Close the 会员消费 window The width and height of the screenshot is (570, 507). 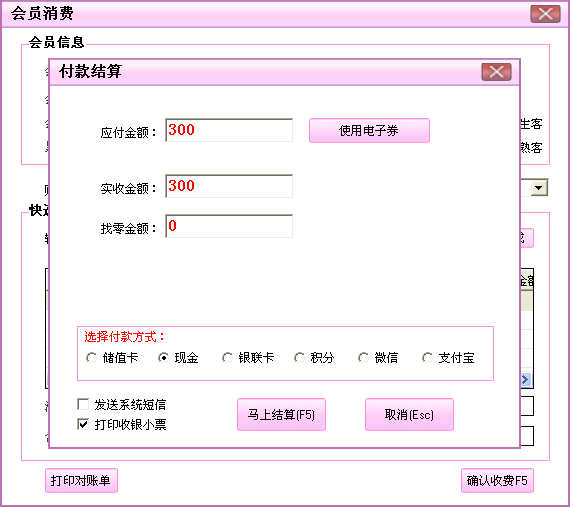(545, 14)
